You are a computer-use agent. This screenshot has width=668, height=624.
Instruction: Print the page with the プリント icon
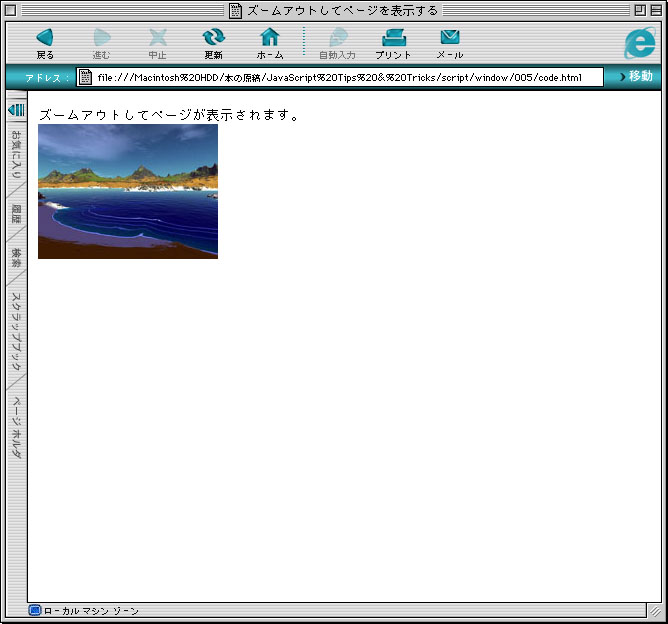coord(394,37)
